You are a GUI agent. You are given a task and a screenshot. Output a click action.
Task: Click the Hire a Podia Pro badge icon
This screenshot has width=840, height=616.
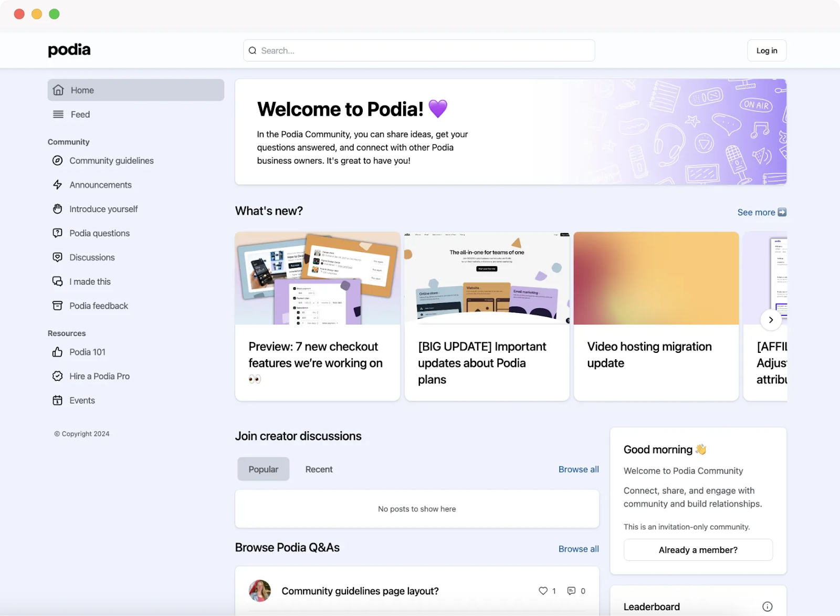[58, 376]
